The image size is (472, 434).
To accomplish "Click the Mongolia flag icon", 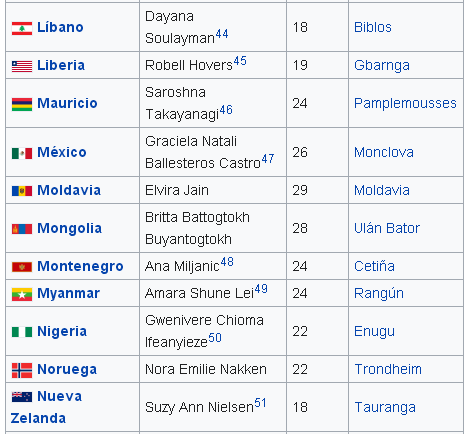I will (x=22, y=229).
